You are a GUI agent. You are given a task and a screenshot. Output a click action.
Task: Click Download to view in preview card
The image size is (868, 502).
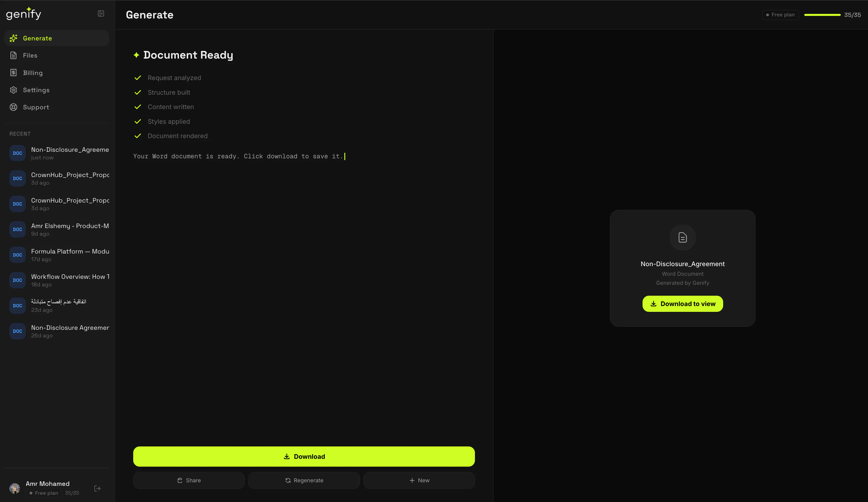pos(682,304)
